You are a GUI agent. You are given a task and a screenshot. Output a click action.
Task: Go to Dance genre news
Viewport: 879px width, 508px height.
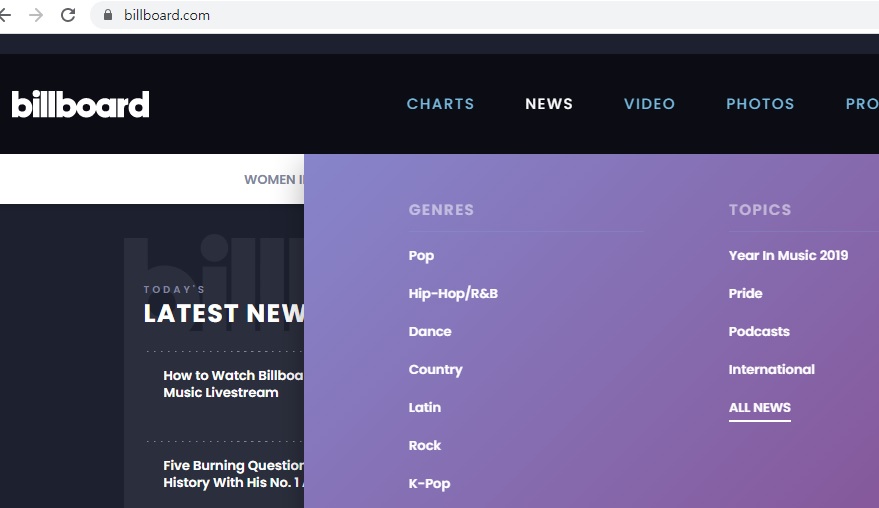(x=430, y=332)
